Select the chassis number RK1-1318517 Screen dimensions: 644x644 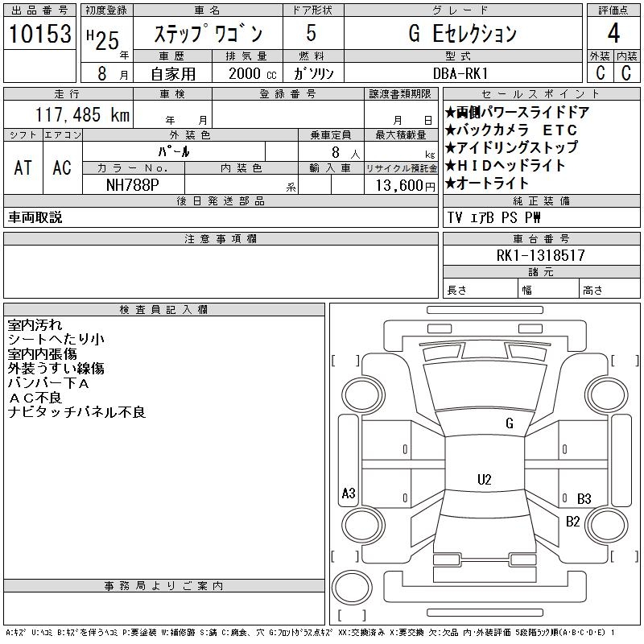(x=540, y=255)
